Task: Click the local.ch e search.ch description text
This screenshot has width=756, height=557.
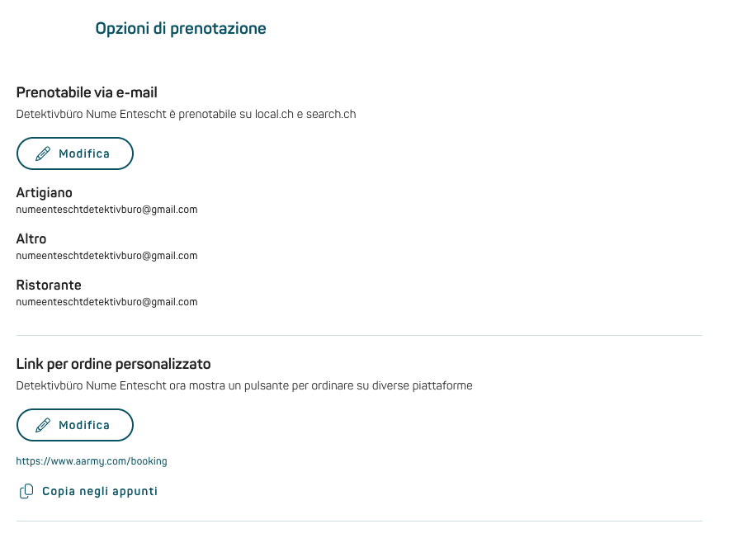Action: [x=186, y=115]
